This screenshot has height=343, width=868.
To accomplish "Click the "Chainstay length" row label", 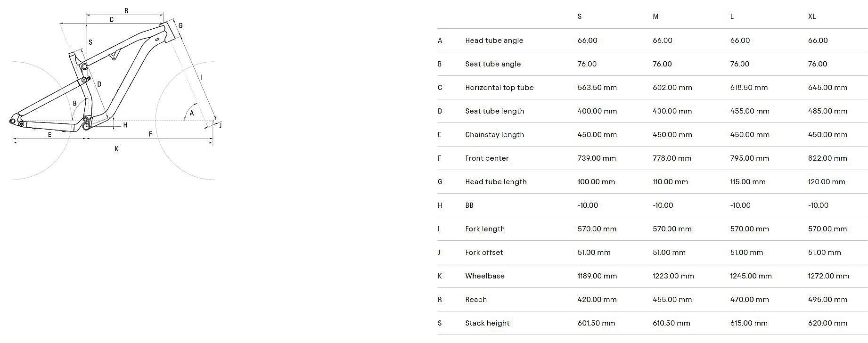I will (x=494, y=135).
